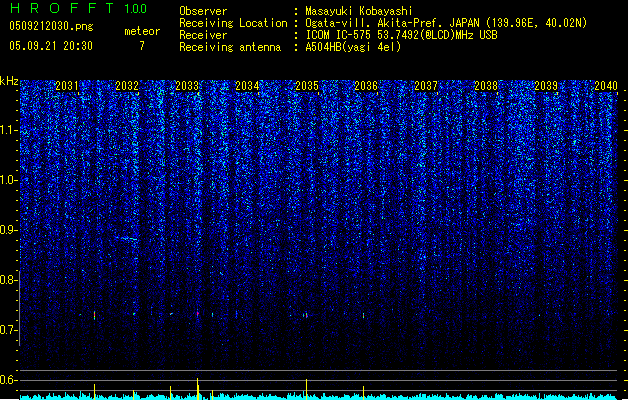Click the gray vertical bar beside the 0.7 label
The width and height of the screenshot is (629, 400).
pos(19,308)
